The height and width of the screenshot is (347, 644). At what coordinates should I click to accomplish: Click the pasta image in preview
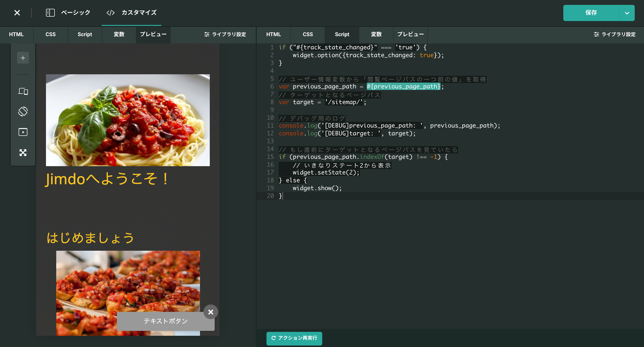128,120
